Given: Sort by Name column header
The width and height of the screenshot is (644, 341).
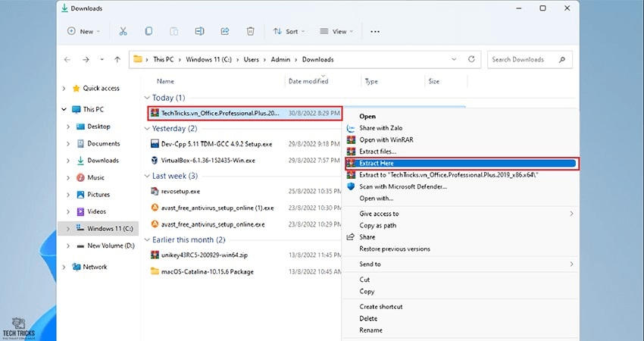Looking at the screenshot, I should coord(165,81).
